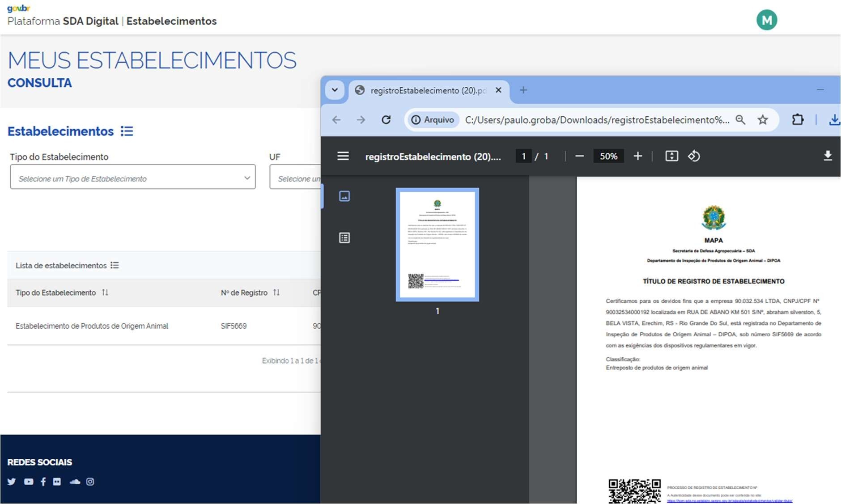The width and height of the screenshot is (841, 504).
Task: Show thumbnails view in PDF sidebar
Action: point(344,196)
